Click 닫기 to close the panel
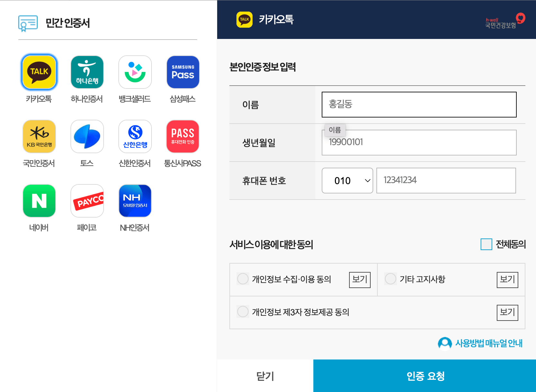This screenshot has height=392, width=536. tap(265, 376)
